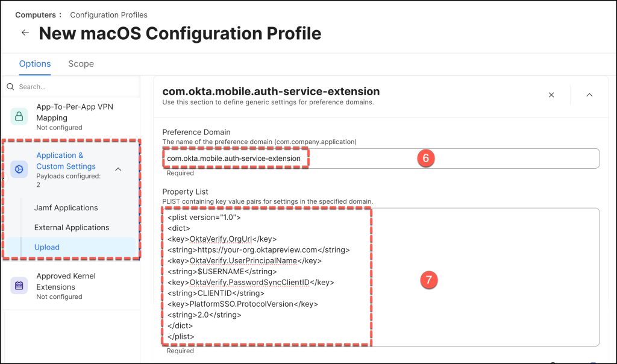Remove the payload using the X icon
This screenshot has height=364, width=617.
[551, 95]
